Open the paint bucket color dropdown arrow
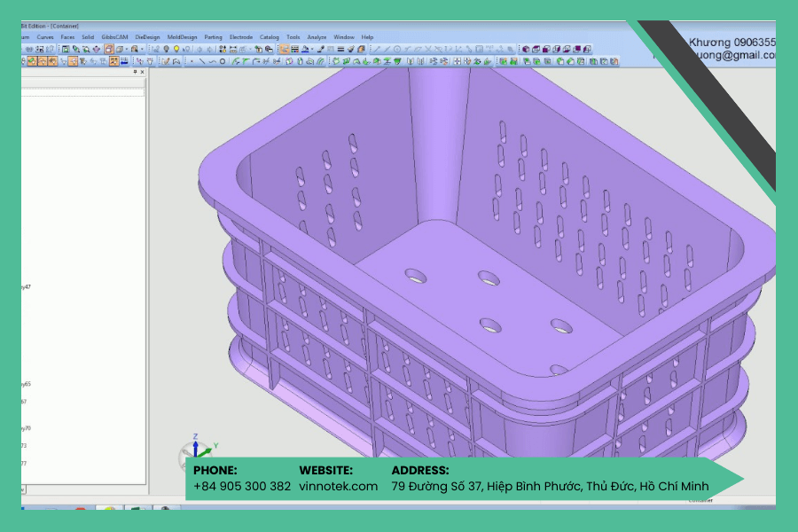Viewport: 798px width, 532px height. click(x=311, y=50)
